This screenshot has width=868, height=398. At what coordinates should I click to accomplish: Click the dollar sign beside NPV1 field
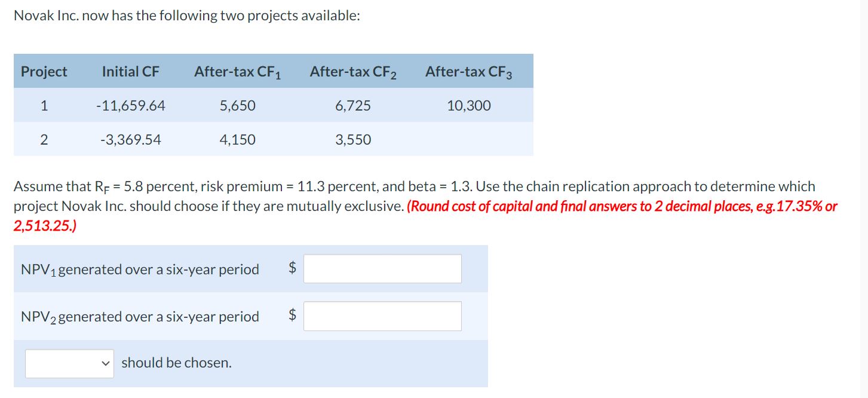(x=292, y=268)
